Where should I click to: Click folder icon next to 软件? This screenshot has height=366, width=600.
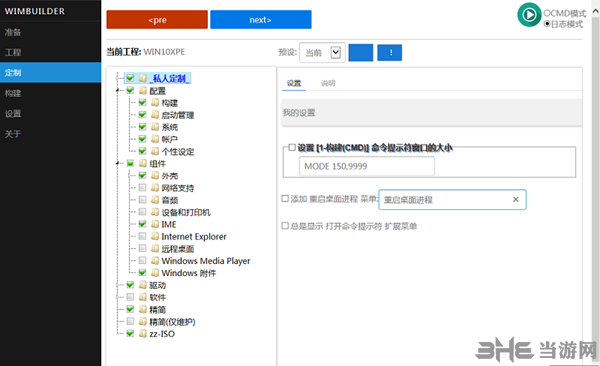143,297
